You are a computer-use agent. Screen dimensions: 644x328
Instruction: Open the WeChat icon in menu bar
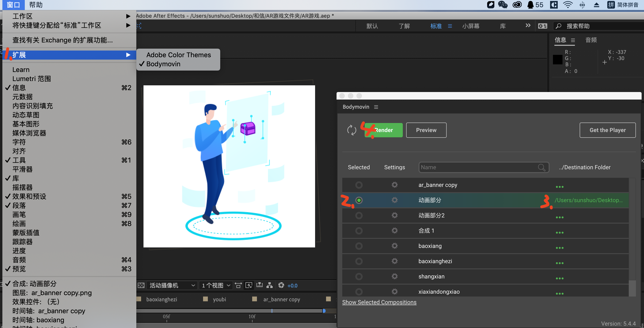[502, 5]
